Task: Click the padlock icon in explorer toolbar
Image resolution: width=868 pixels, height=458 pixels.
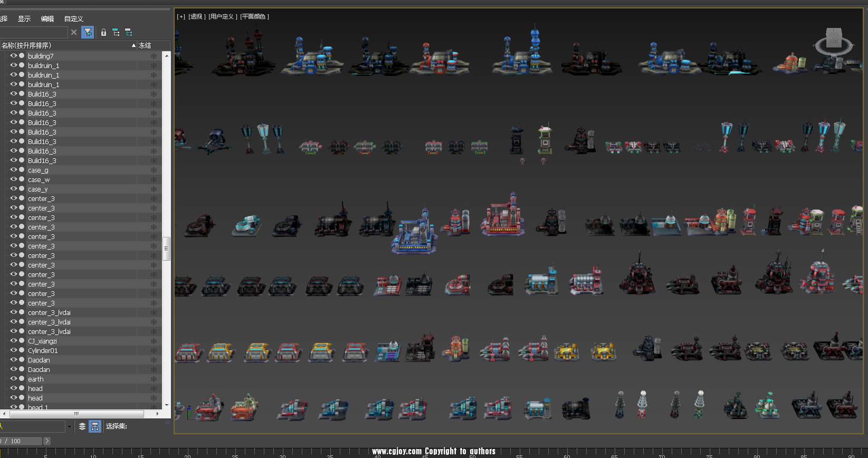Action: click(x=103, y=33)
